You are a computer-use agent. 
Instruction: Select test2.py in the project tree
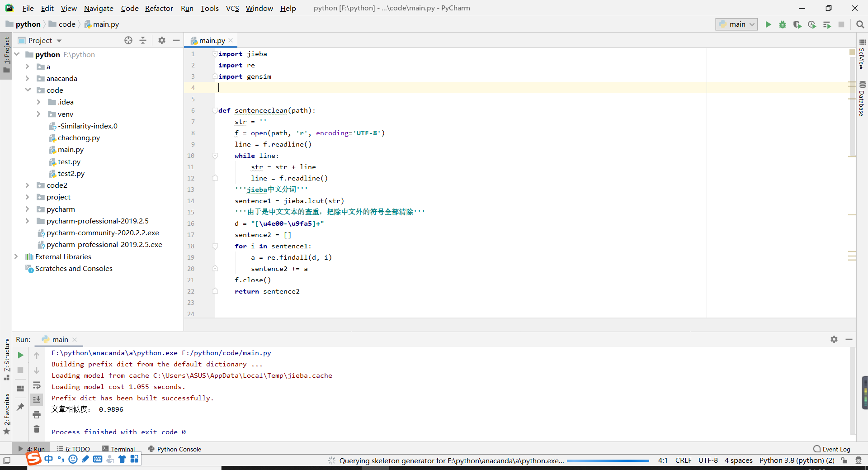pos(71,173)
